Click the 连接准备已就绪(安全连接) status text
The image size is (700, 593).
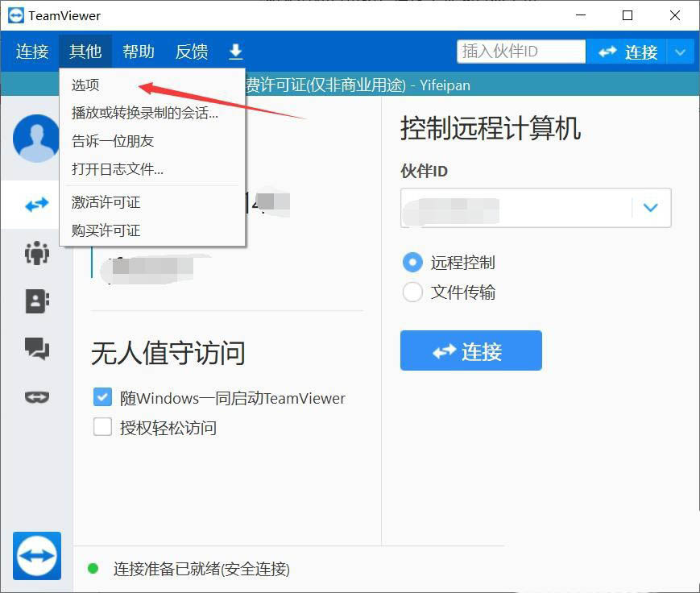coord(201,569)
